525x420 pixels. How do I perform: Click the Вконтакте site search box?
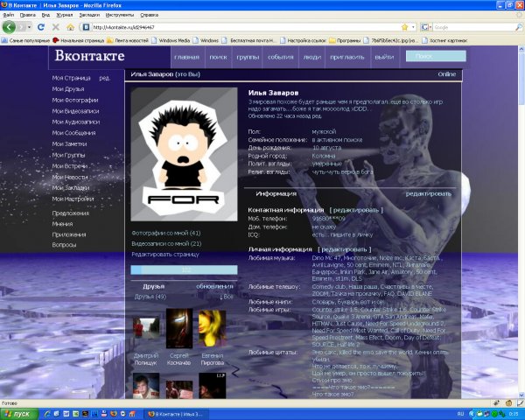(436, 56)
